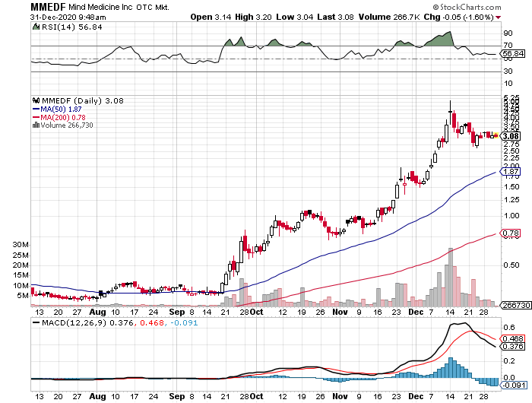
Task: Click the blue -0.091 tag on MACD axis
Action: click(514, 386)
